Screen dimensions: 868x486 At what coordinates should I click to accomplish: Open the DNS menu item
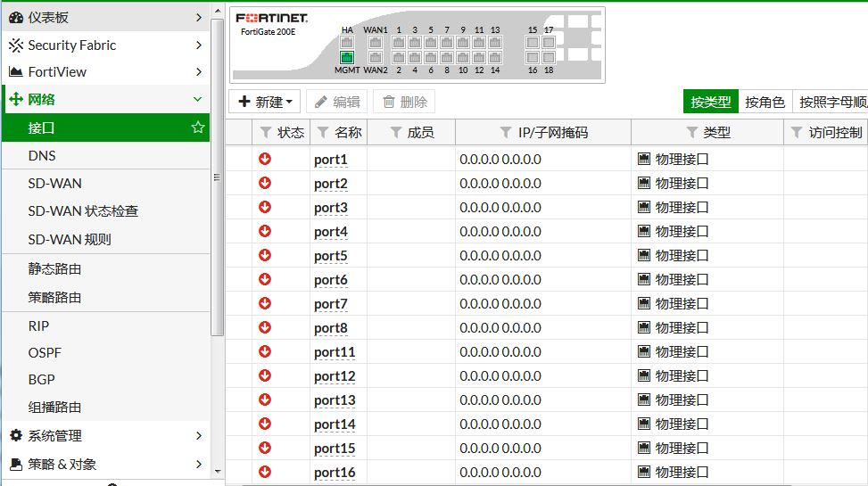(106, 155)
